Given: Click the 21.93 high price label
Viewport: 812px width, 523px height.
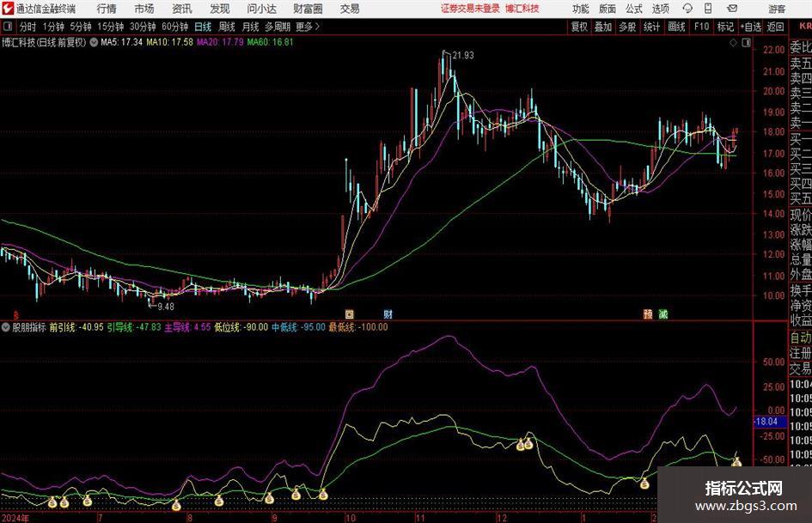Looking at the screenshot, I should (x=463, y=56).
